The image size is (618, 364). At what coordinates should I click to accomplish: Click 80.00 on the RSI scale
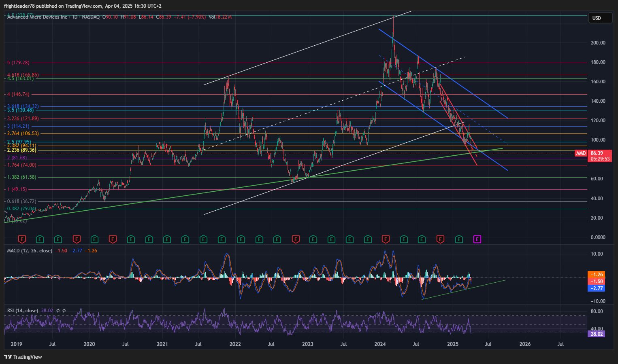[597, 311]
